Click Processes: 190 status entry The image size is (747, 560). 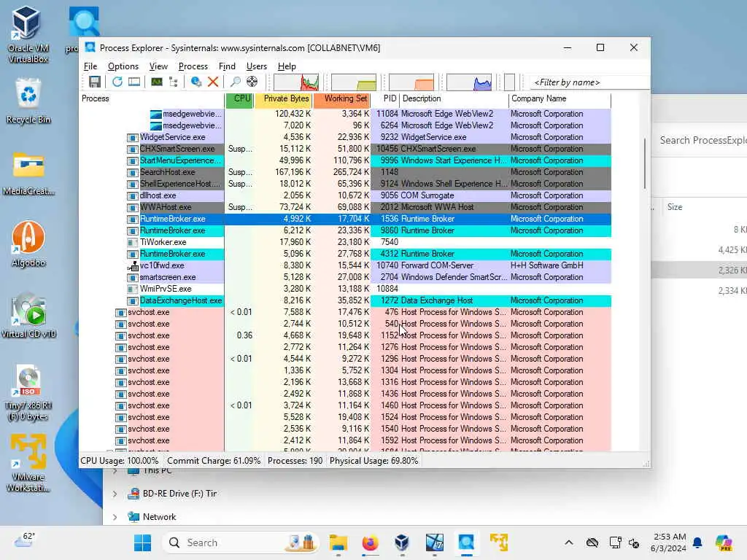click(x=295, y=461)
